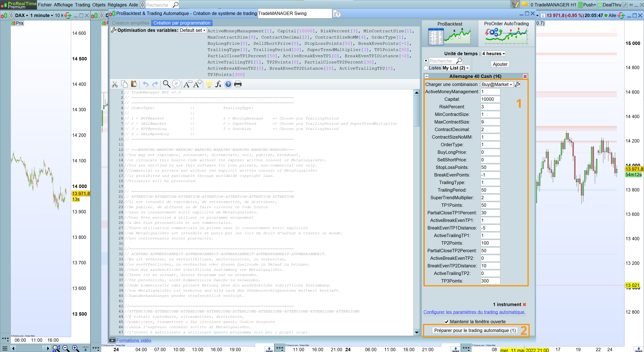Click the Copy icon in the editor toolbar
644x352 pixels.
point(124,84)
